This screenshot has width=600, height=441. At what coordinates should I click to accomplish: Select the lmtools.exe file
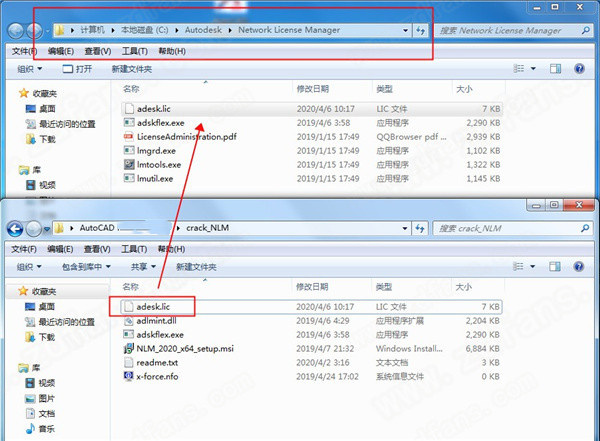pyautogui.click(x=159, y=164)
